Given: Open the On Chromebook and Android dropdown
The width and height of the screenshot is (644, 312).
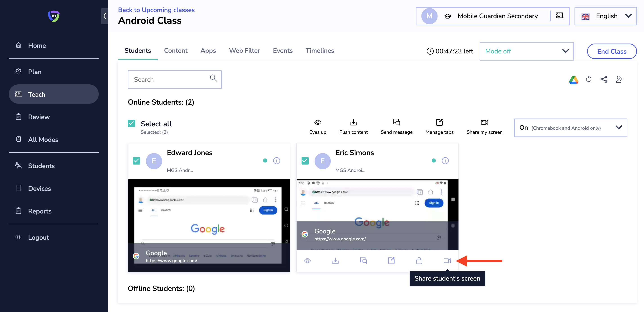Looking at the screenshot, I should (x=570, y=127).
